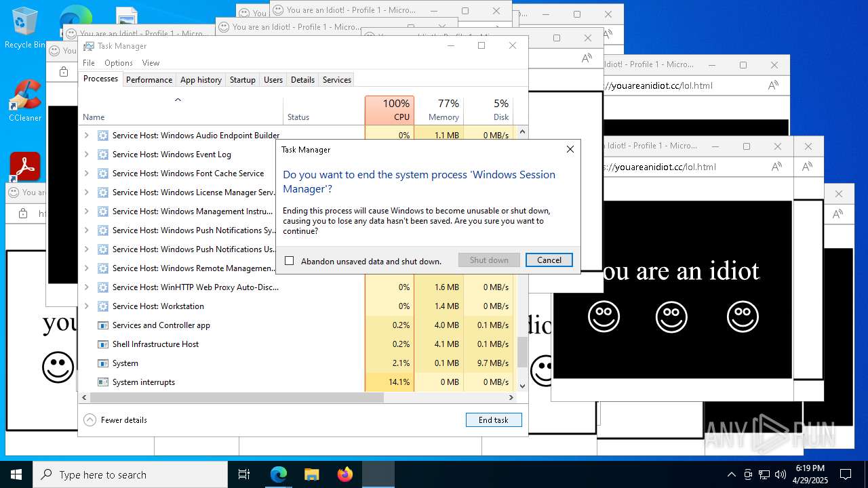Switch to the Startup tab
Image resolution: width=868 pixels, height=488 pixels.
coord(242,80)
